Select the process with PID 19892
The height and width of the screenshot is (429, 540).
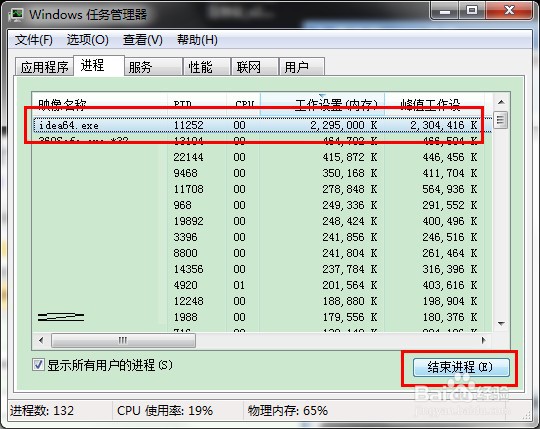[262, 221]
